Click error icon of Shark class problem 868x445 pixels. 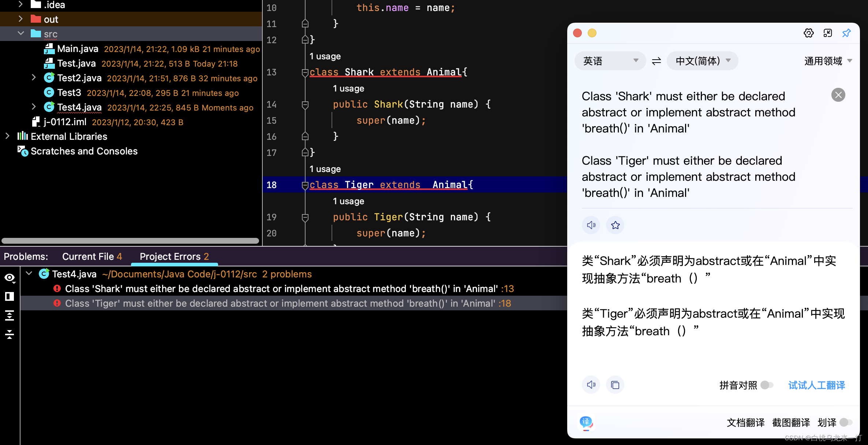point(57,289)
